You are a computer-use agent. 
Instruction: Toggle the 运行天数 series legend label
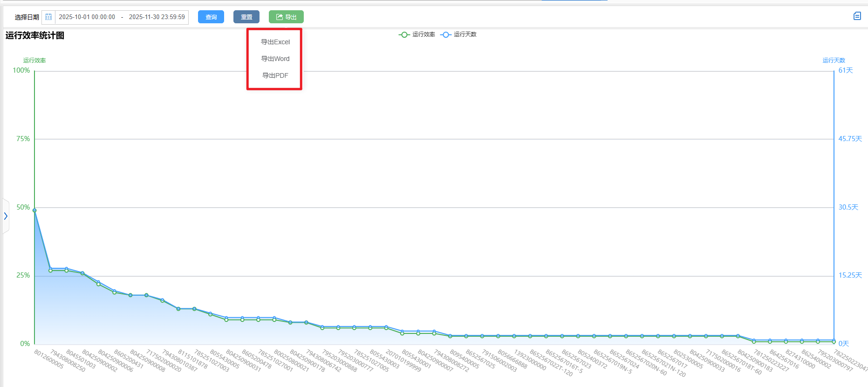[465, 35]
